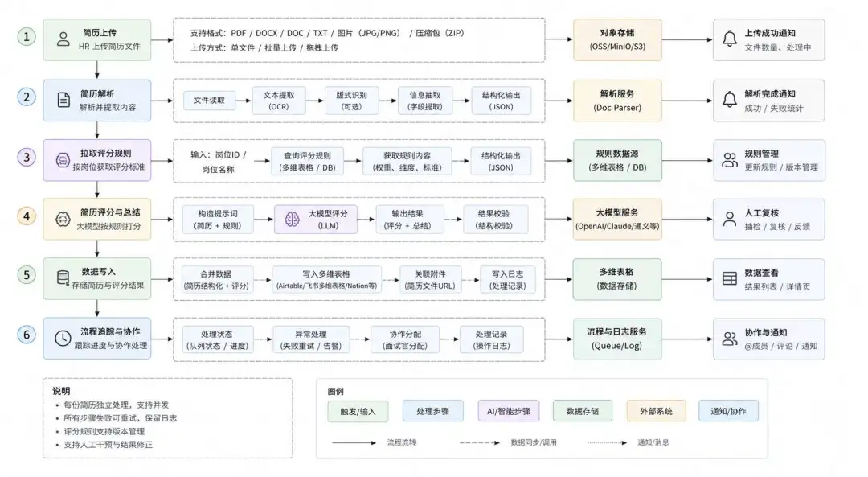This screenshot has width=868, height=477.
Task: Click the 查询评分规则 step box
Action: click(x=307, y=161)
